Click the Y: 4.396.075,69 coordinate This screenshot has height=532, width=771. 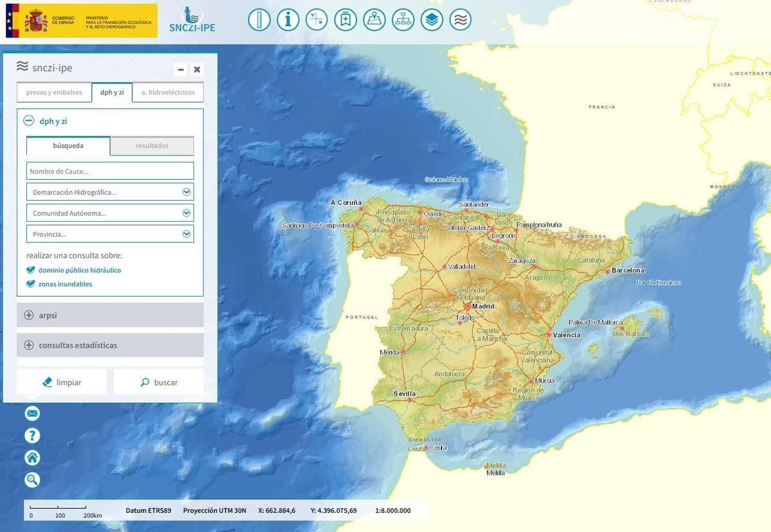coord(333,511)
